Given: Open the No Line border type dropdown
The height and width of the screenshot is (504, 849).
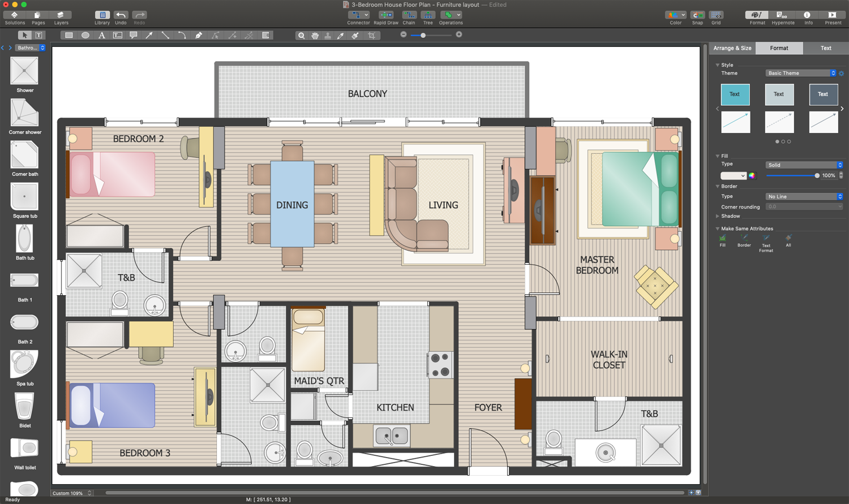Looking at the screenshot, I should tap(803, 196).
